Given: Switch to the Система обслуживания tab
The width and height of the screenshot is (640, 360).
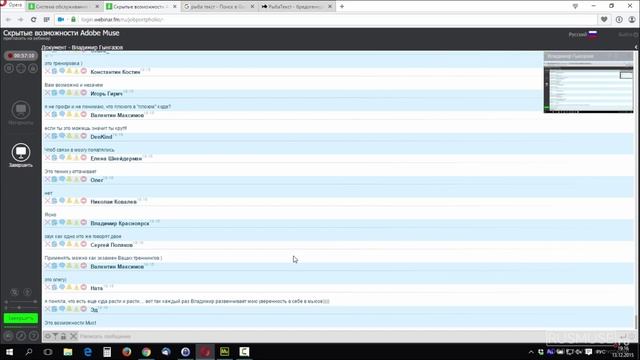Looking at the screenshot, I should tap(64, 7).
